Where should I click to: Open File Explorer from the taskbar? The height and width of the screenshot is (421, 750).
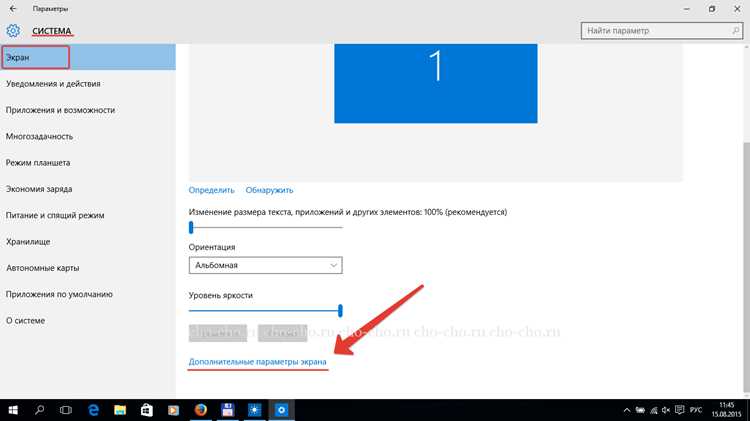120,410
